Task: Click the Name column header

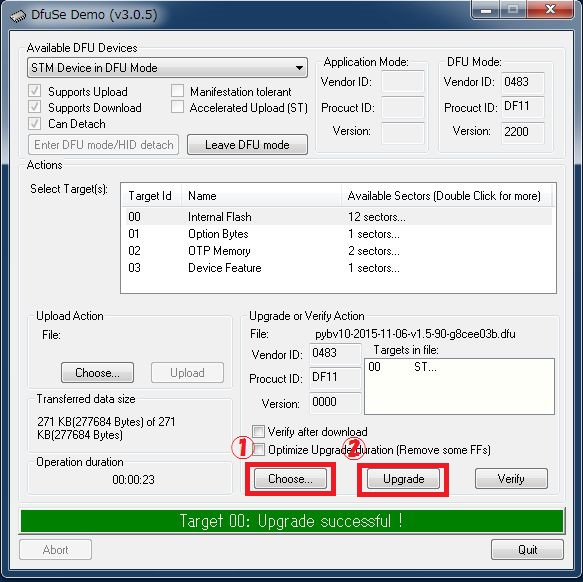Action: (x=261, y=196)
